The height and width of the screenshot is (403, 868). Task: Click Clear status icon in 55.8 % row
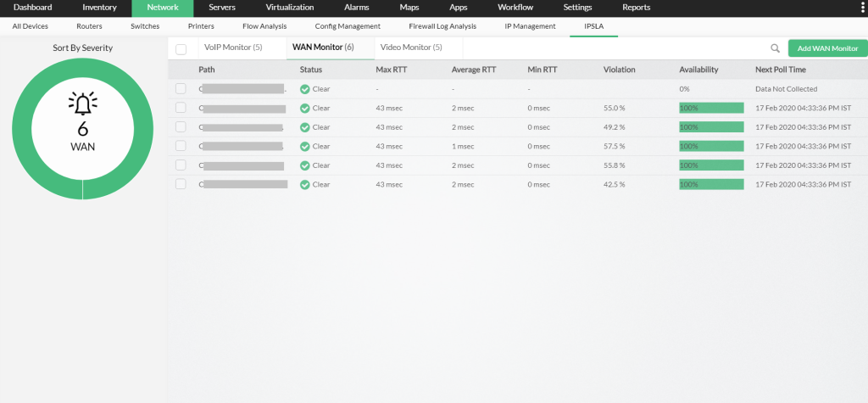304,165
